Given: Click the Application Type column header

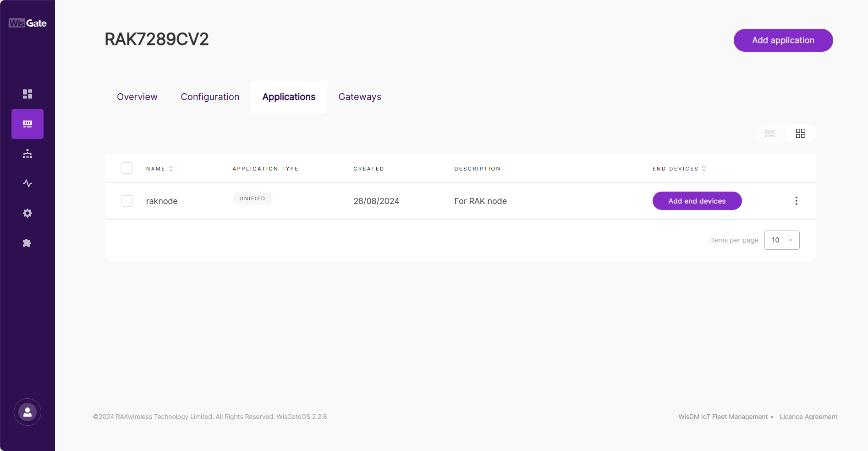Looking at the screenshot, I should point(265,169).
